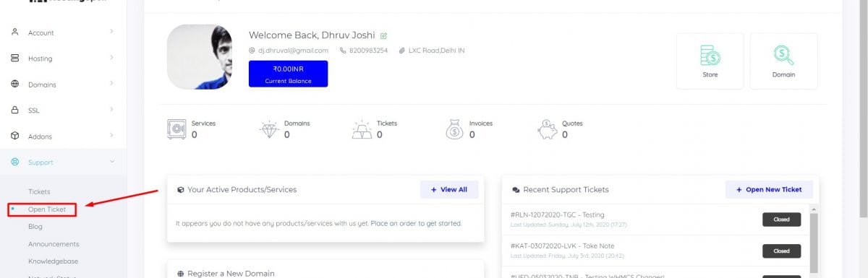This screenshot has height=278, width=868.
Task: Click the Domain search magnifier icon
Action: [783, 55]
